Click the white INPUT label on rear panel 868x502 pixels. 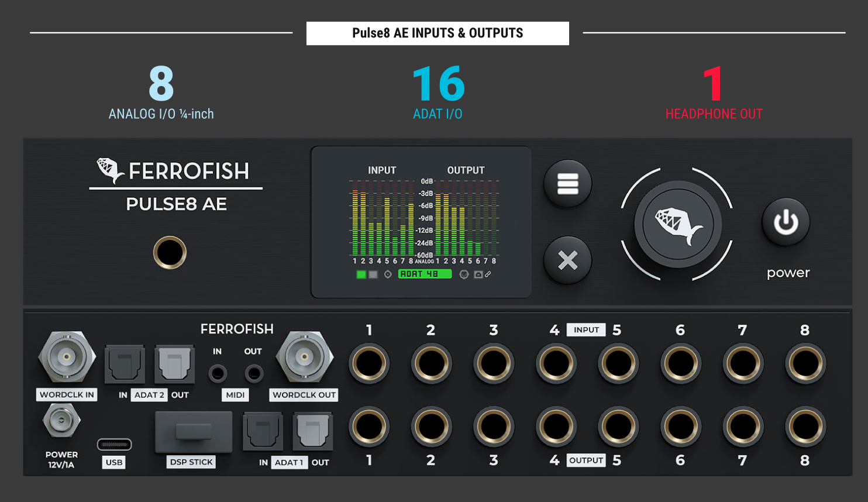[x=586, y=330]
